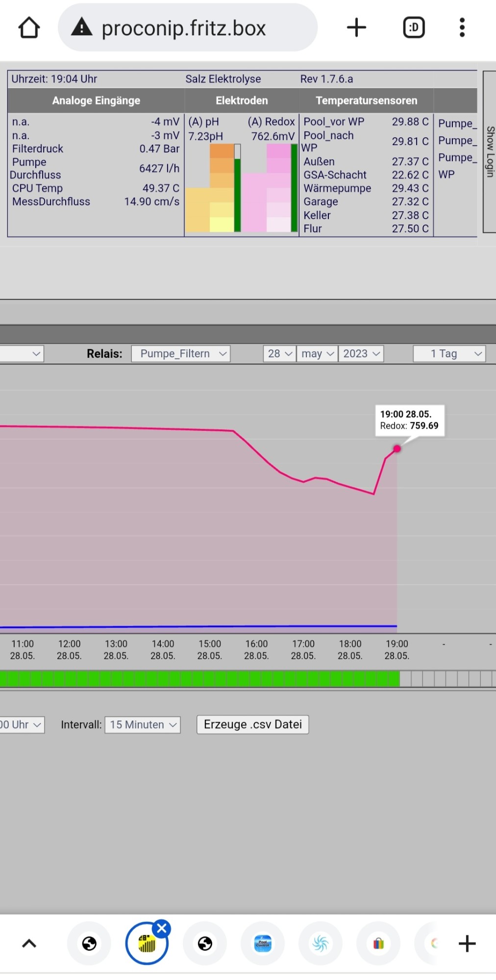
Task: Open the year dropdown showing 2023
Action: click(361, 354)
